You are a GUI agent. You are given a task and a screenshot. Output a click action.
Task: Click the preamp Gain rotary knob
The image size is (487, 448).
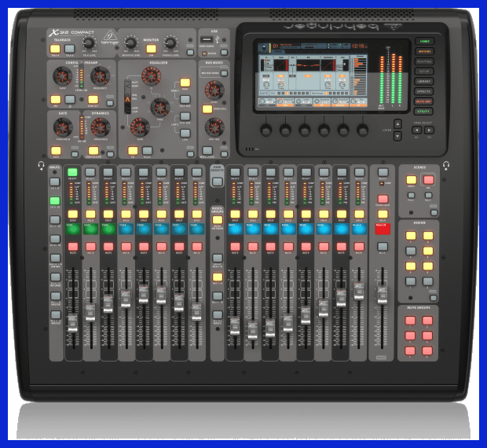click(x=62, y=76)
